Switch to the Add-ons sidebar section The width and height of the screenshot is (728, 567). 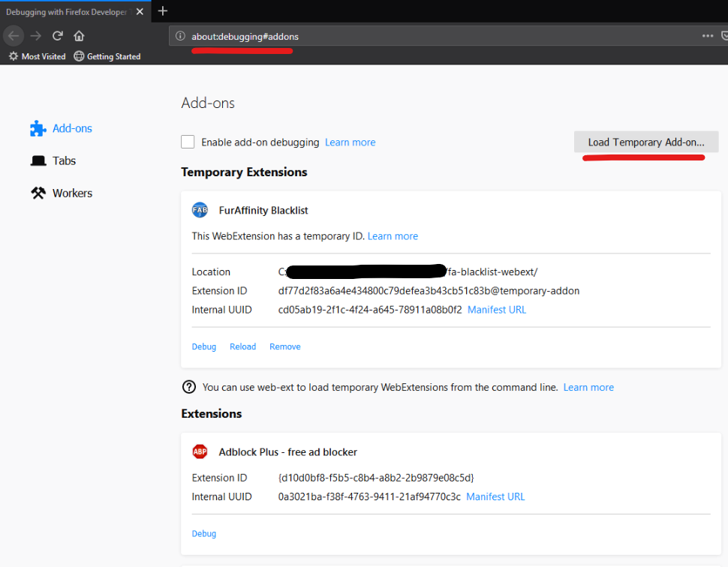(x=72, y=128)
